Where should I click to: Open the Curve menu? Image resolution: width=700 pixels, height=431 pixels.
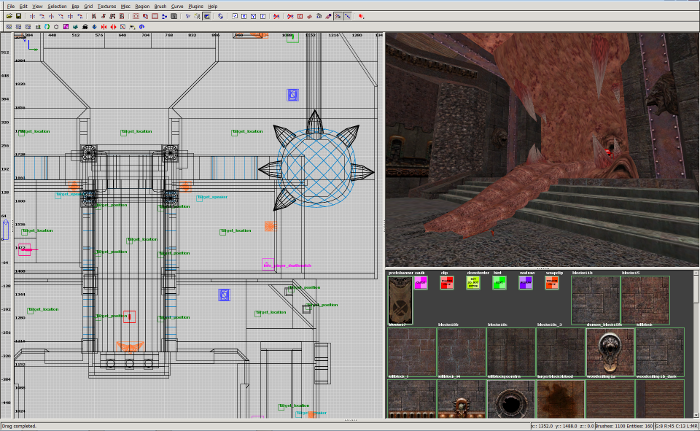click(177, 6)
